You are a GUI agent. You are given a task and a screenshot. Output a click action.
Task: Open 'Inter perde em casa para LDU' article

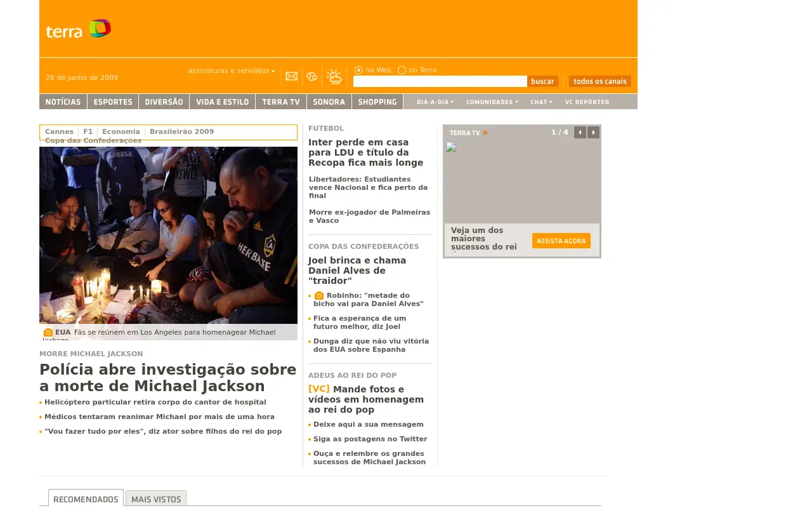click(365, 152)
